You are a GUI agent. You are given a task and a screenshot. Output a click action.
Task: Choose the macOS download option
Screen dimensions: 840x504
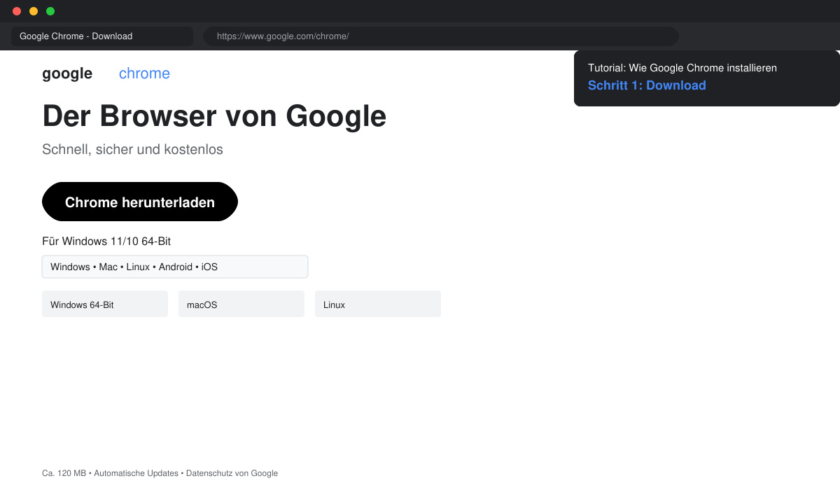pyautogui.click(x=241, y=304)
